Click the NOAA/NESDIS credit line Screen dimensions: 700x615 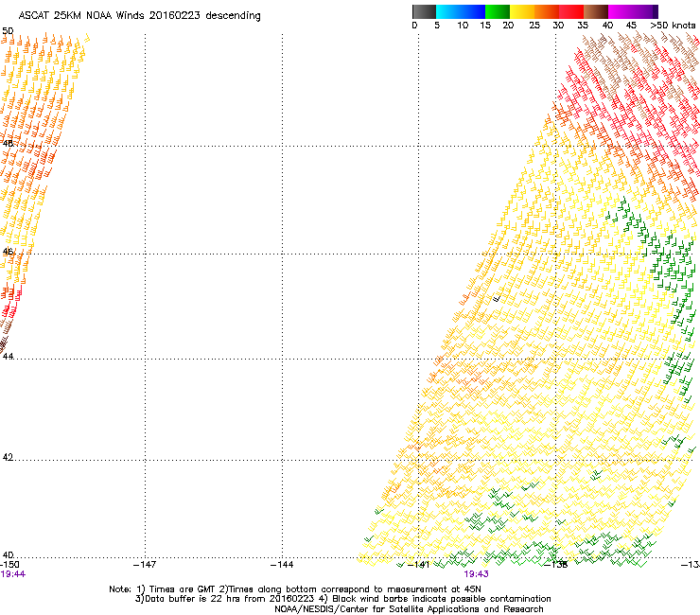[x=409, y=609]
